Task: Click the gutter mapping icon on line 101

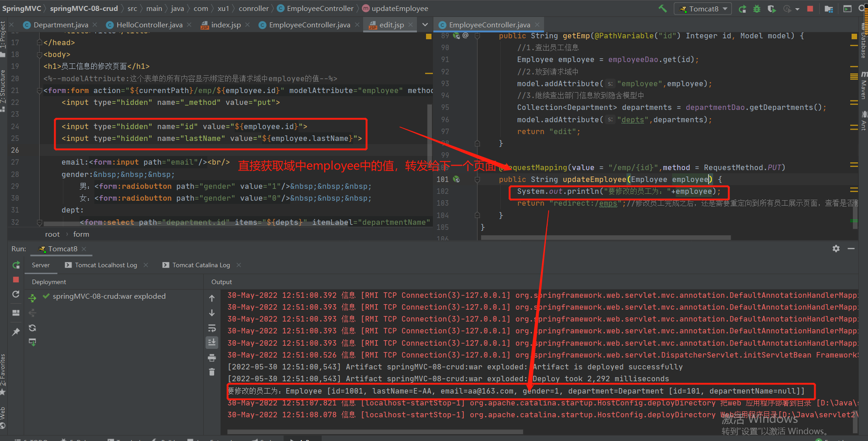Action: coord(456,179)
